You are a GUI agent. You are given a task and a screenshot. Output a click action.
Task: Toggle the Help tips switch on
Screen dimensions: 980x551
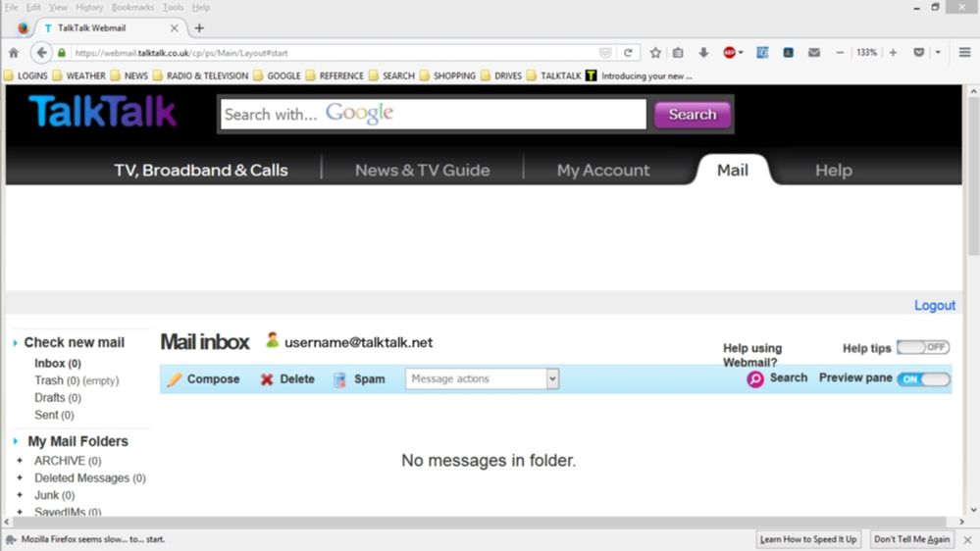[922, 348]
